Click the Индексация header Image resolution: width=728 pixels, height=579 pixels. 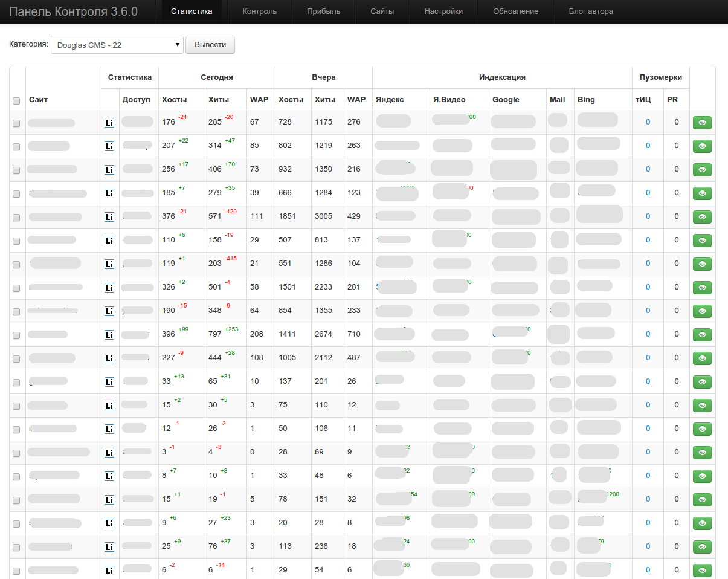[502, 77]
